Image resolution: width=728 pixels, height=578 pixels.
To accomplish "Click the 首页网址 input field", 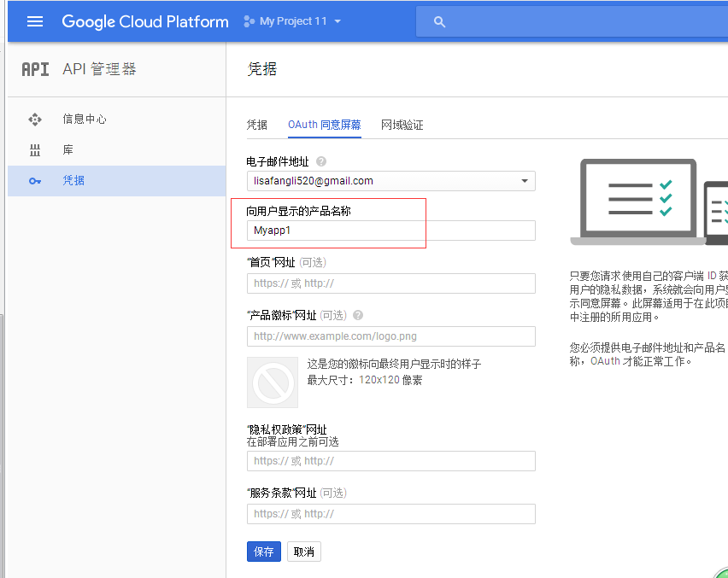I will click(x=391, y=283).
